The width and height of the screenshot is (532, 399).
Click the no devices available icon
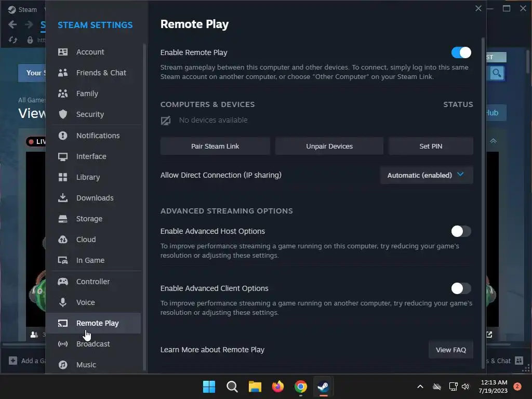click(166, 120)
